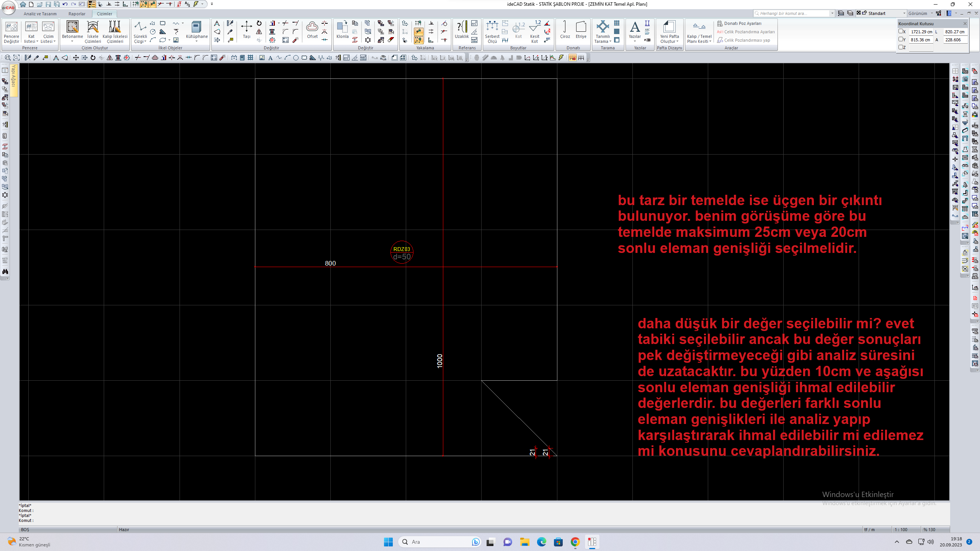Switch to Analiz ve Tasarım tab

coord(40,14)
